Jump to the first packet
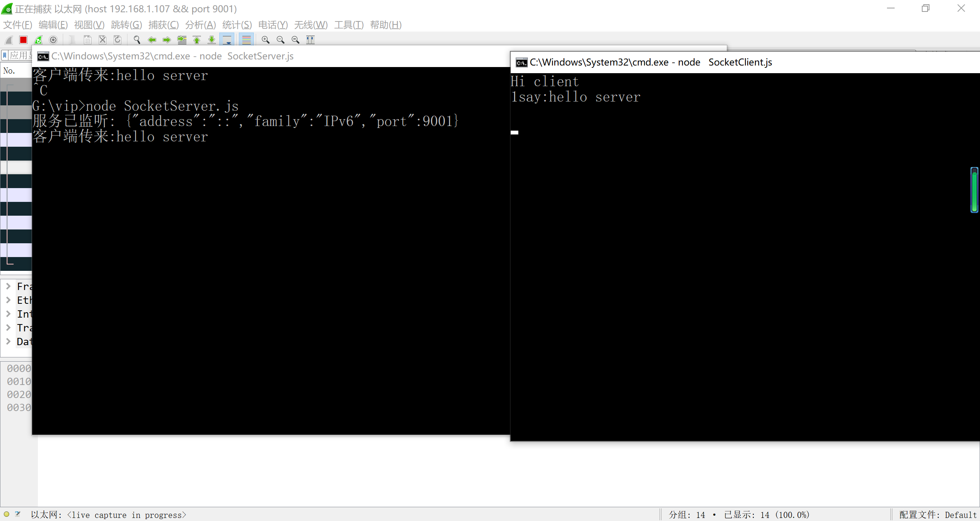The height and width of the screenshot is (521, 980). tap(197, 40)
